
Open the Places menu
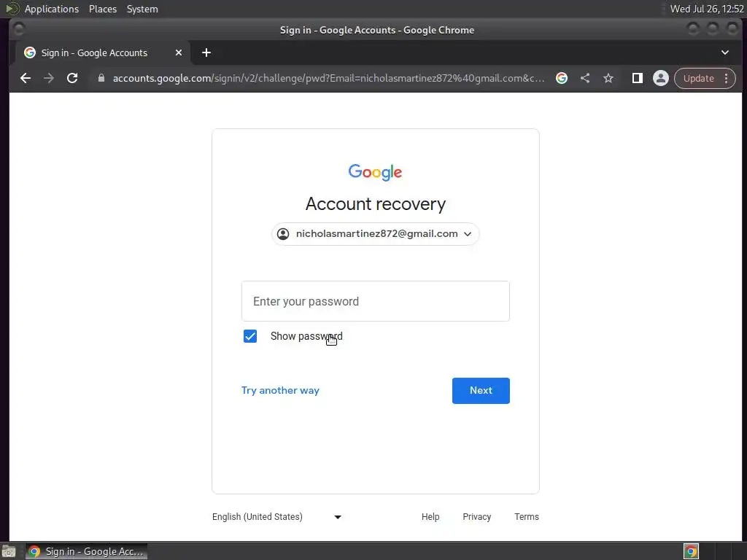(103, 9)
